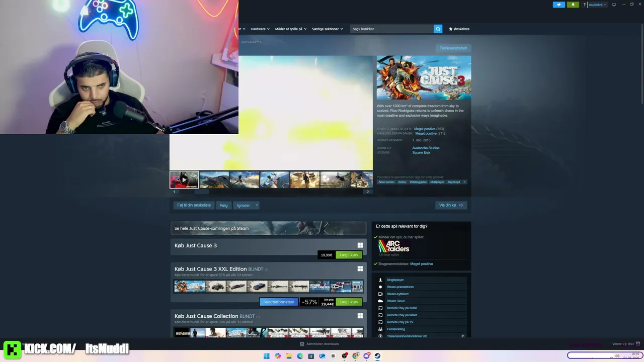Open developer Avalanche Studios link
This screenshot has height=362, width=644.
click(426, 148)
